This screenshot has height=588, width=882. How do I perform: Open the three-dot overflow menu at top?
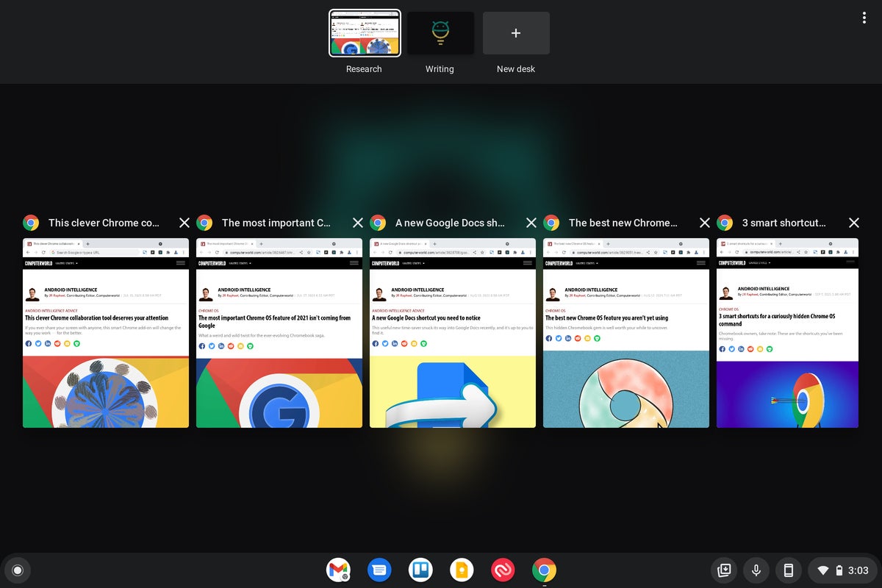pos(864,18)
